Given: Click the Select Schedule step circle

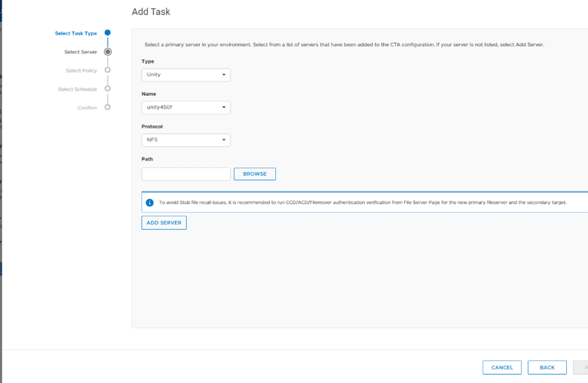Looking at the screenshot, I should coord(108,88).
